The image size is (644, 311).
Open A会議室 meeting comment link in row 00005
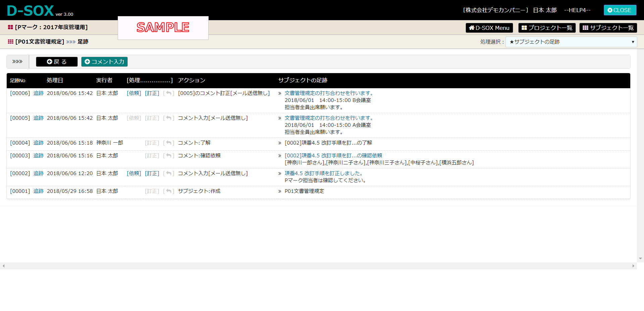click(330, 118)
